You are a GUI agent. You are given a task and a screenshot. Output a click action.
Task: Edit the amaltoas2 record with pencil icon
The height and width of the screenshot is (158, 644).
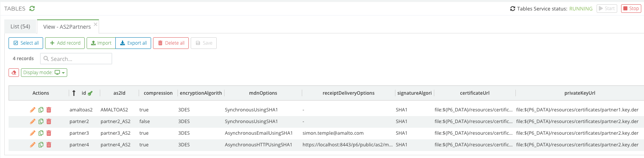[33, 110]
